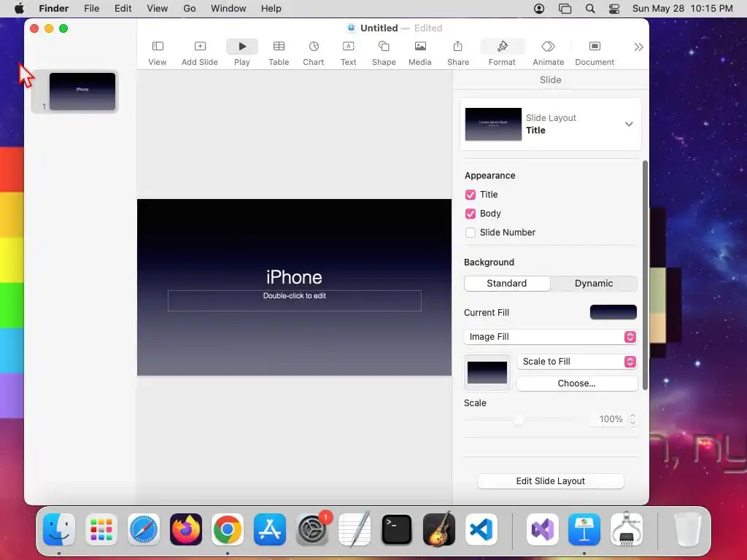Open Launchpad from the Dock
The width and height of the screenshot is (747, 560).
point(101,529)
